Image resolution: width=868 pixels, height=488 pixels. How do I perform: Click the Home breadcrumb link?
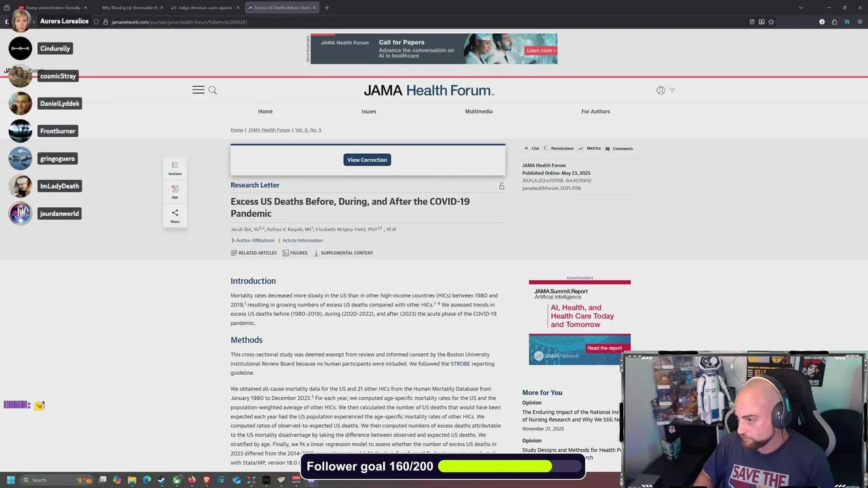[x=237, y=130]
